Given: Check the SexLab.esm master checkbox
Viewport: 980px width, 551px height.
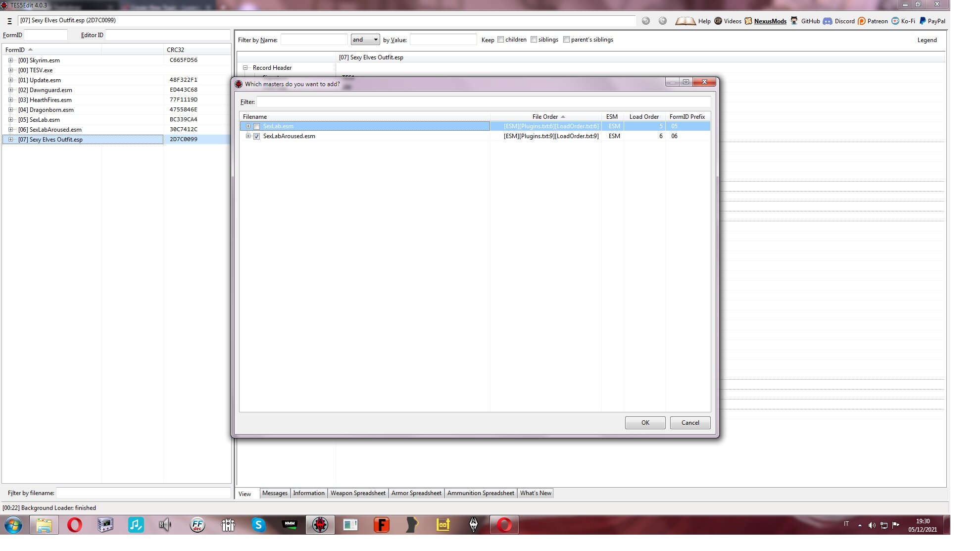Looking at the screenshot, I should (256, 126).
